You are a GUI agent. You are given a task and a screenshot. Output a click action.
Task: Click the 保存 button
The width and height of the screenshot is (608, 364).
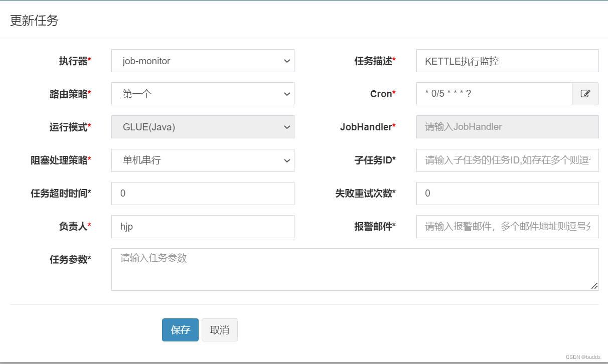[x=180, y=330]
